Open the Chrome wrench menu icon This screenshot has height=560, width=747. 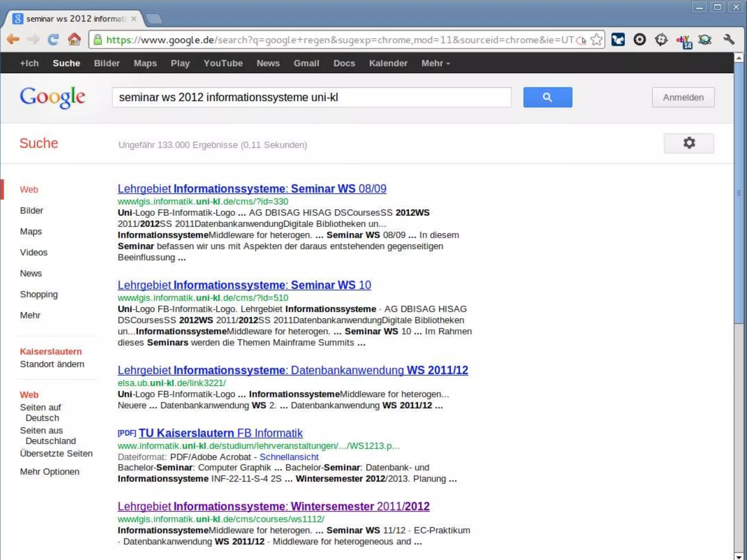pos(728,39)
